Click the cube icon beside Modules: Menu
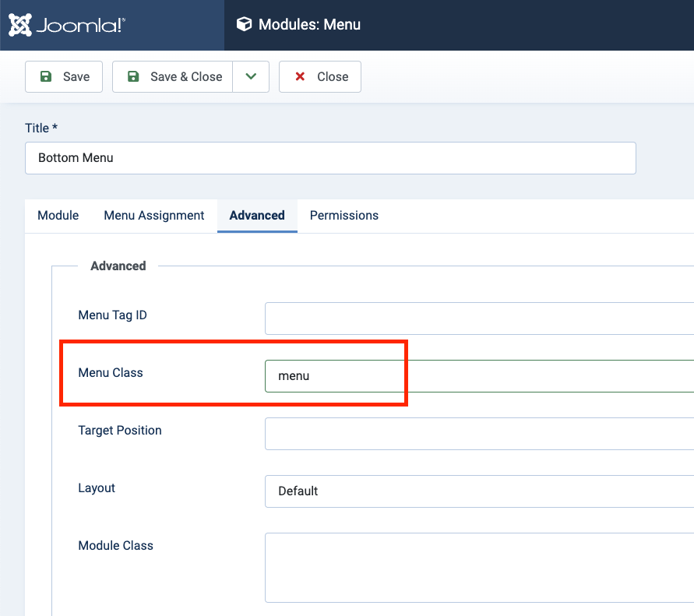 pos(245,25)
